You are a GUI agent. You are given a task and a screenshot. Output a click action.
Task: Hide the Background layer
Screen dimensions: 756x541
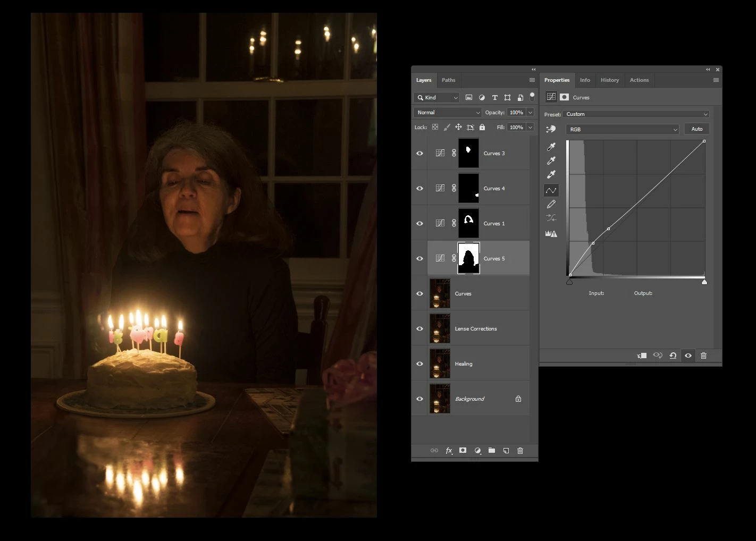click(419, 399)
